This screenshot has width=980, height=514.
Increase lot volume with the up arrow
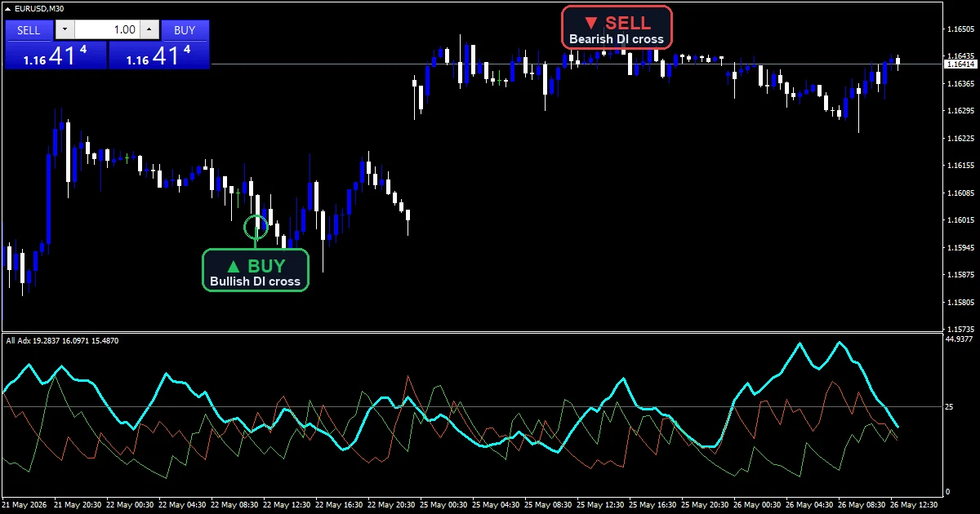[x=149, y=30]
